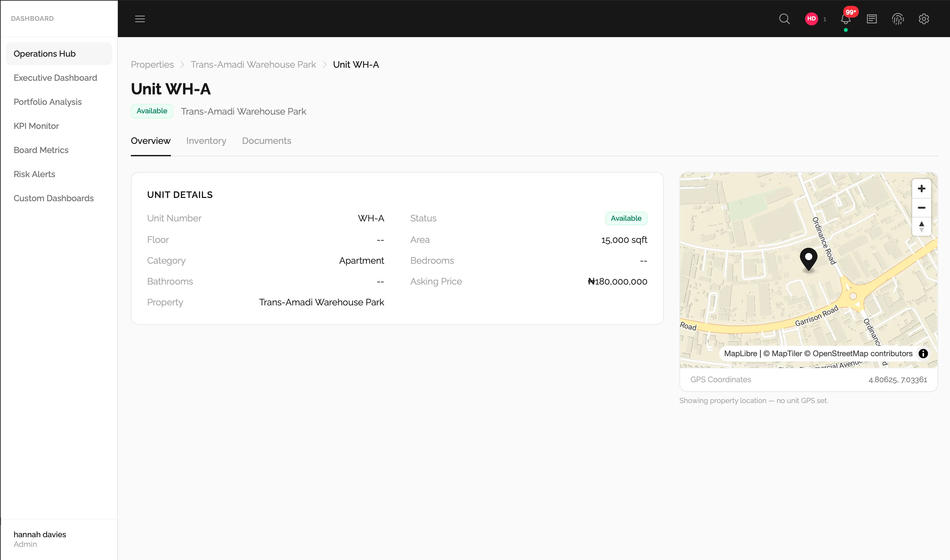This screenshot has height=560, width=950.
Task: Click the Category value Apartment
Action: [x=361, y=261]
